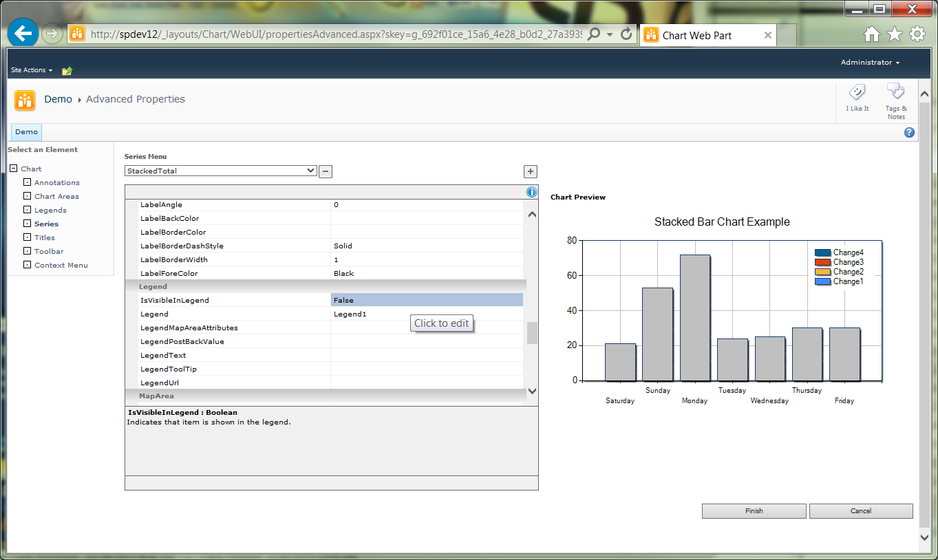Open the Site Actions menu
Viewport: 938px width, 560px height.
(32, 70)
